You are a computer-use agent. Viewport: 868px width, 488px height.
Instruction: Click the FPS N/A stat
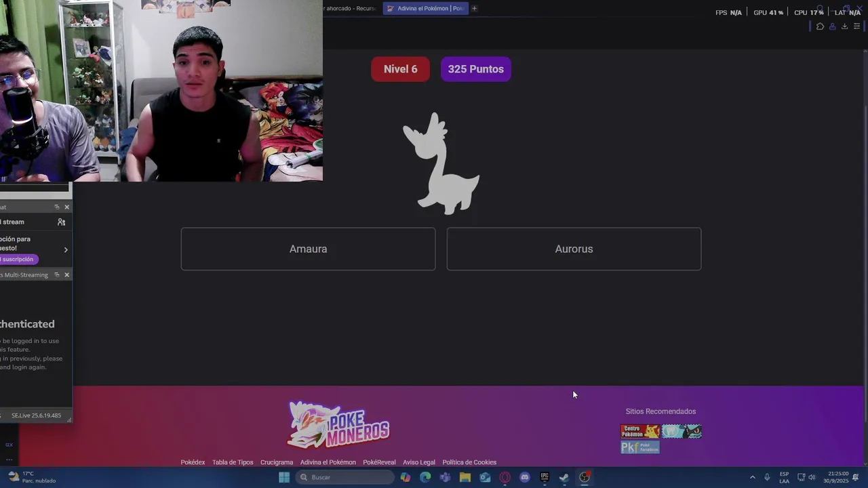point(728,12)
